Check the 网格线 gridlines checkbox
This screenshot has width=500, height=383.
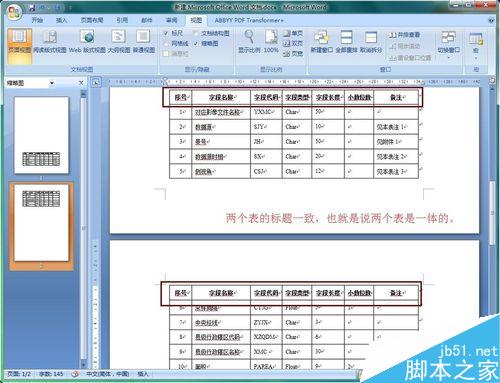(166, 43)
